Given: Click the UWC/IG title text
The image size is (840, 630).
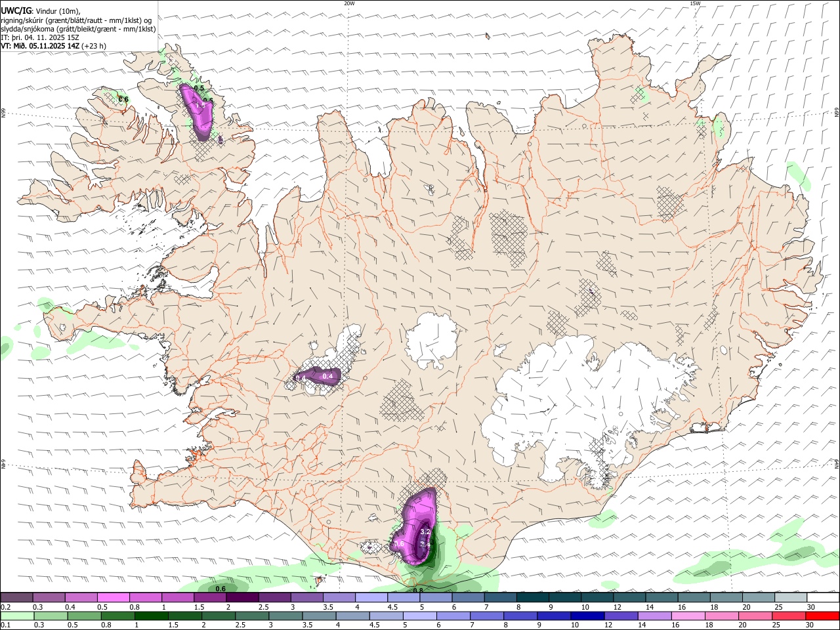Looking at the screenshot, I should (15, 11).
